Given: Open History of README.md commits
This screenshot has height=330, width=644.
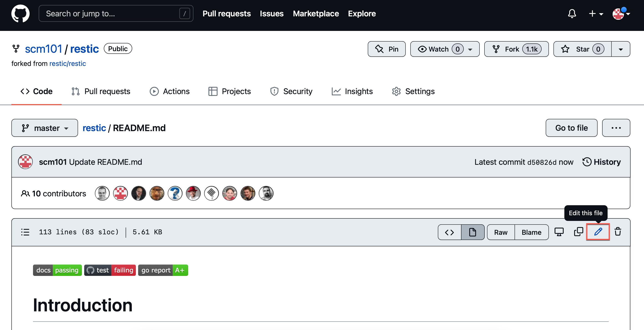Looking at the screenshot, I should coord(601,162).
